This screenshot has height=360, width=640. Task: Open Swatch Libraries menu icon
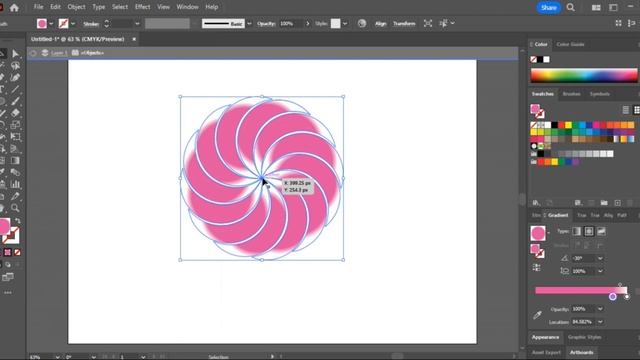tap(536, 203)
